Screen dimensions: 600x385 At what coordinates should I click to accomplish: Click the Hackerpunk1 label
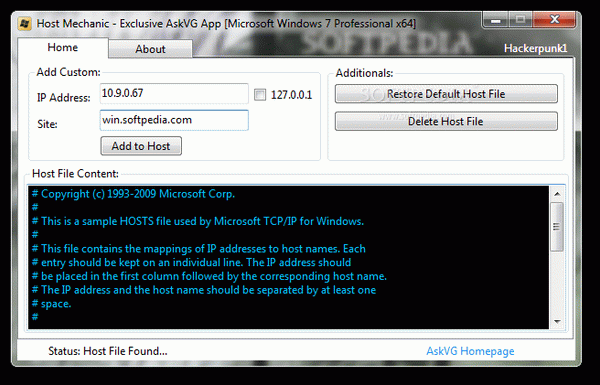pyautogui.click(x=535, y=49)
